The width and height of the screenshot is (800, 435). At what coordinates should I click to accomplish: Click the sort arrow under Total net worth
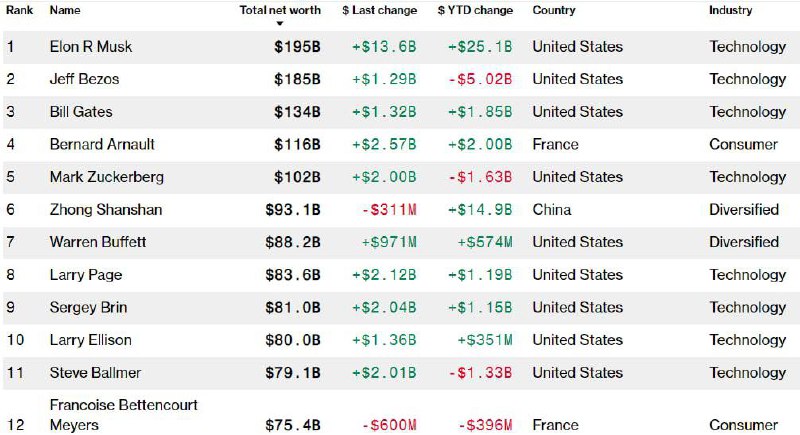tap(280, 23)
